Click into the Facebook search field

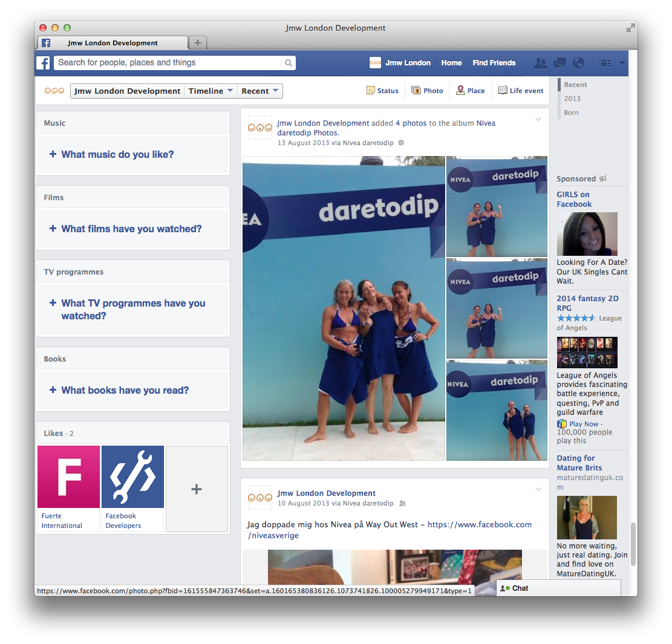click(x=168, y=63)
